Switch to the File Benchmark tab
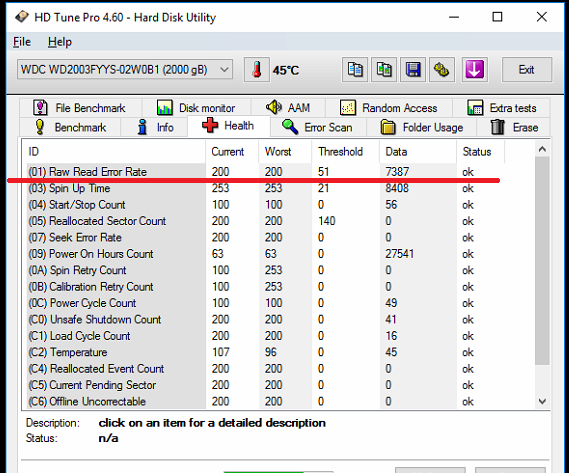 pos(80,108)
